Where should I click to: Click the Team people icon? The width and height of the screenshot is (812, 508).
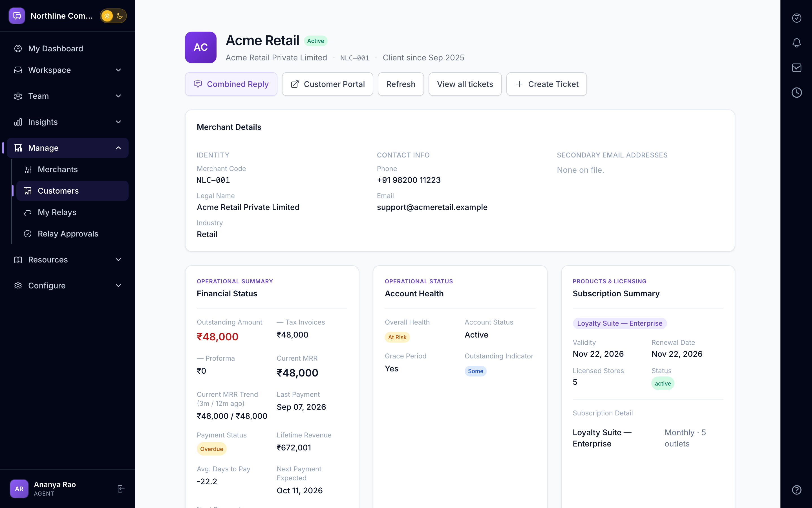pyautogui.click(x=18, y=96)
